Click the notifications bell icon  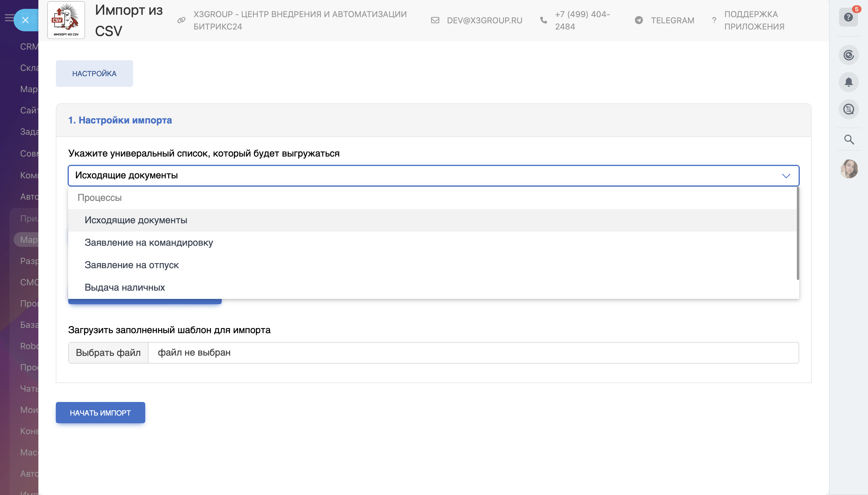click(849, 82)
